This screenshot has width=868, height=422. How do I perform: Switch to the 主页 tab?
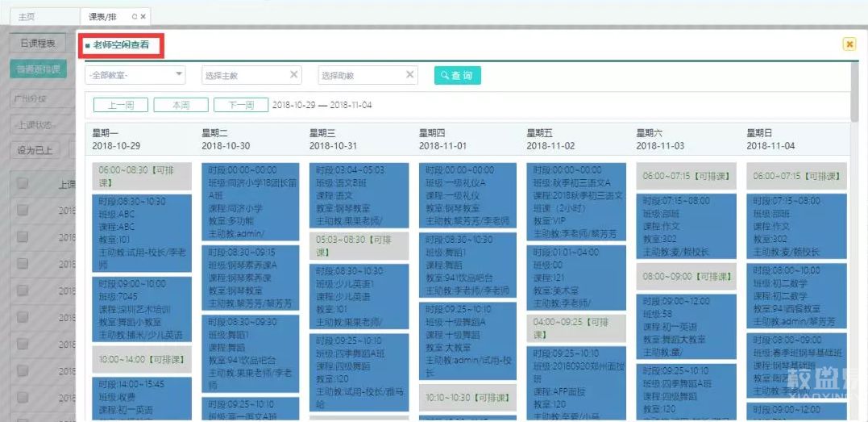tap(27, 16)
